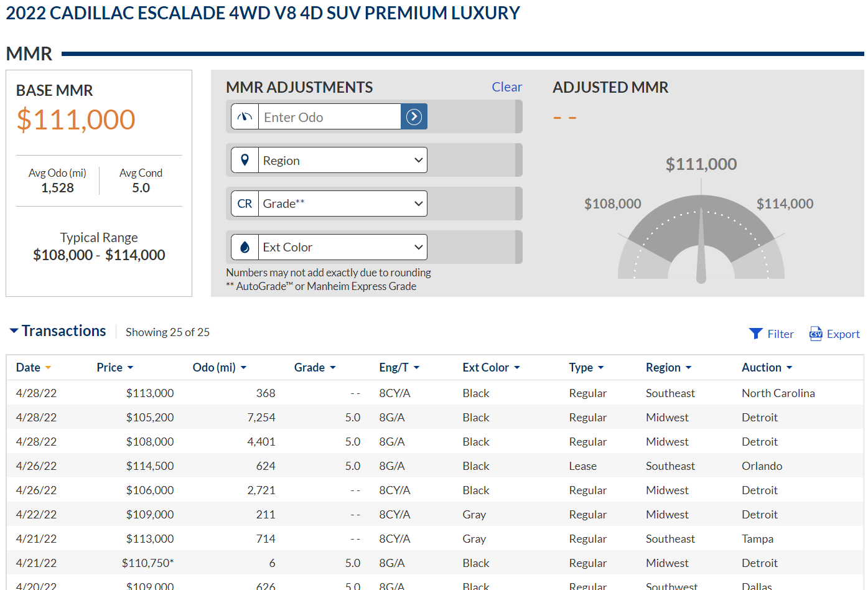Sort by Auction column
Screen dimensions: 868x590
point(767,367)
